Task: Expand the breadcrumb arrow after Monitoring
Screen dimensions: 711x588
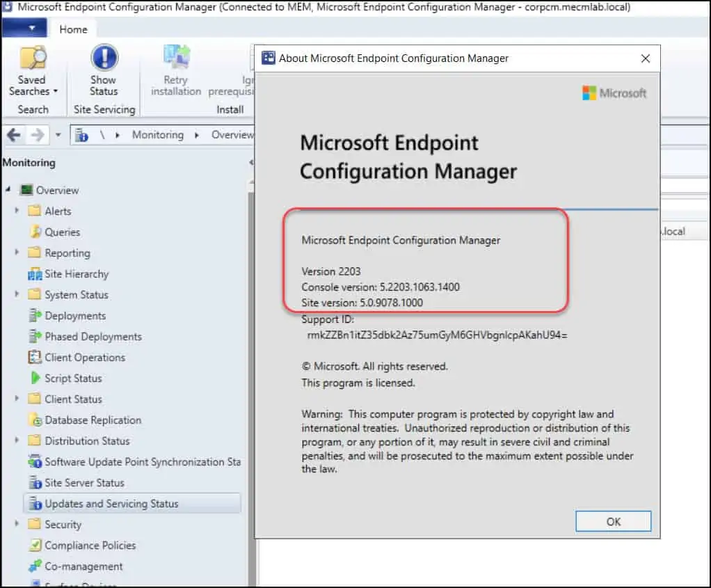Action: coord(197,135)
